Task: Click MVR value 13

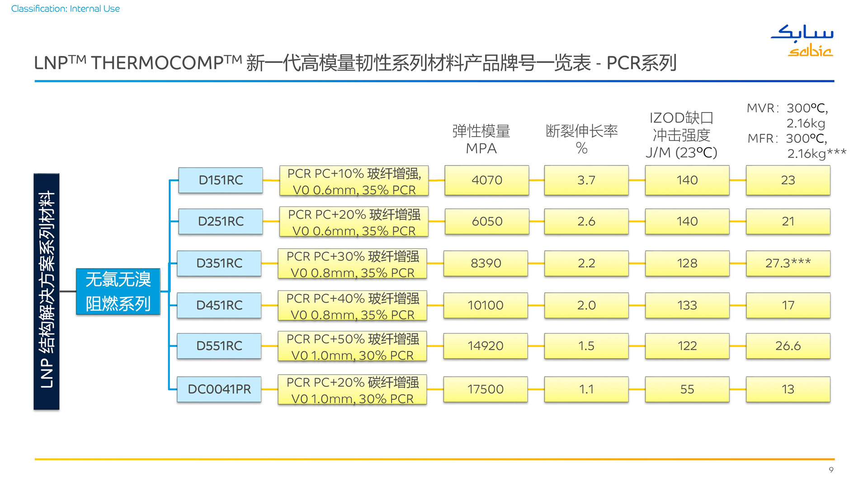Action: pos(788,389)
